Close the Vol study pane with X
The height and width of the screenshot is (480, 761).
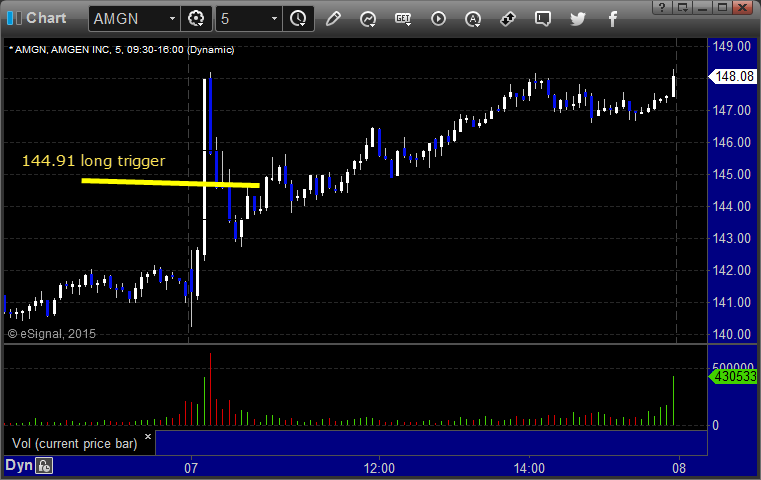(x=148, y=436)
